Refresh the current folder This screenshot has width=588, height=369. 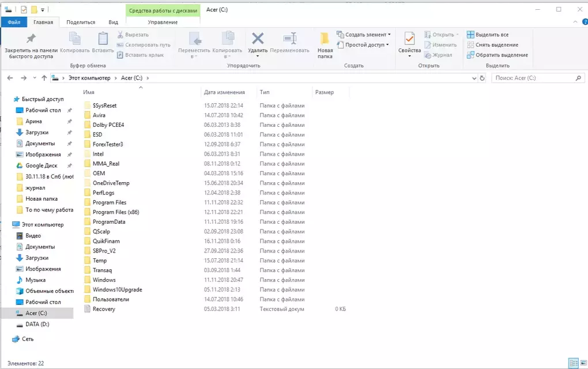[483, 78]
